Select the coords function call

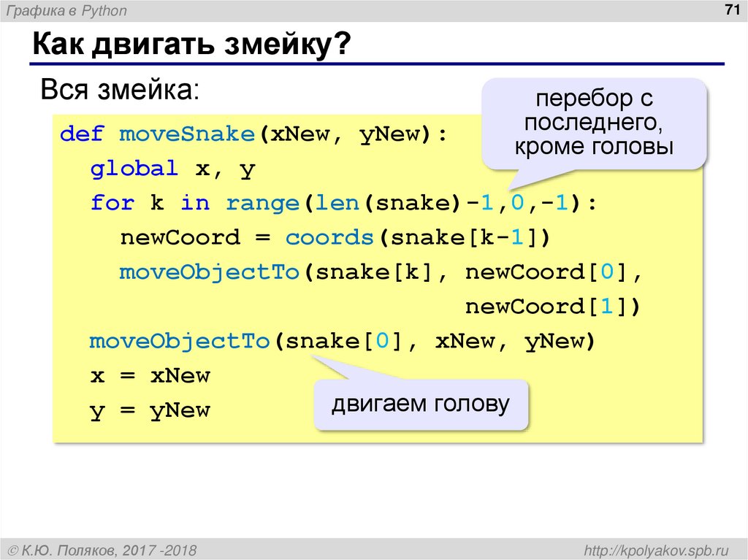330,237
